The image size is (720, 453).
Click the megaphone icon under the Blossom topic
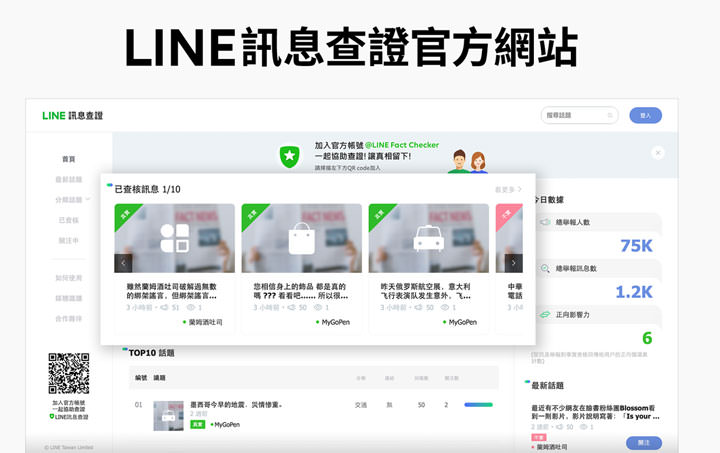point(559,427)
